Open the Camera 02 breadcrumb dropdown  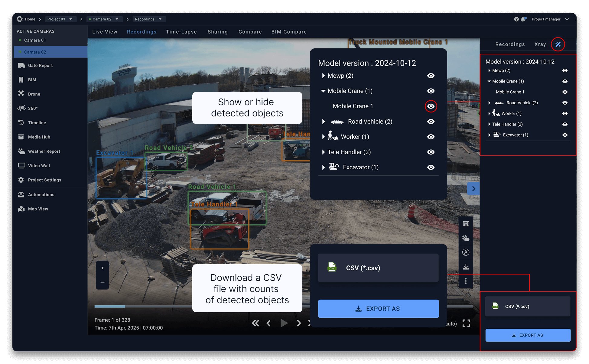[x=117, y=19]
